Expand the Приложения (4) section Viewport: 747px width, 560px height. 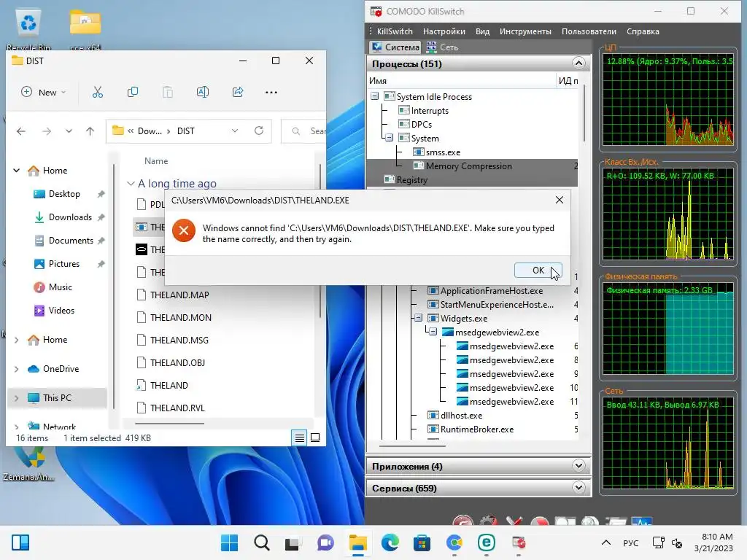coord(578,466)
